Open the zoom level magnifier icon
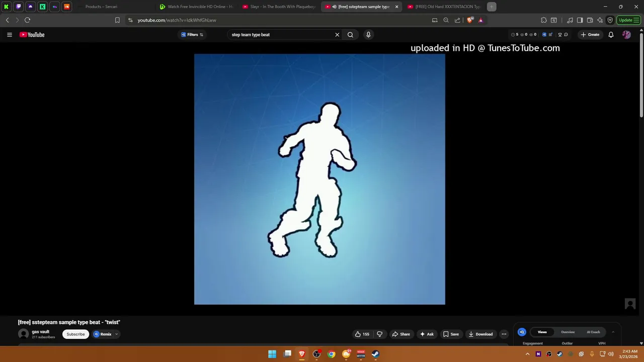 [x=446, y=20]
